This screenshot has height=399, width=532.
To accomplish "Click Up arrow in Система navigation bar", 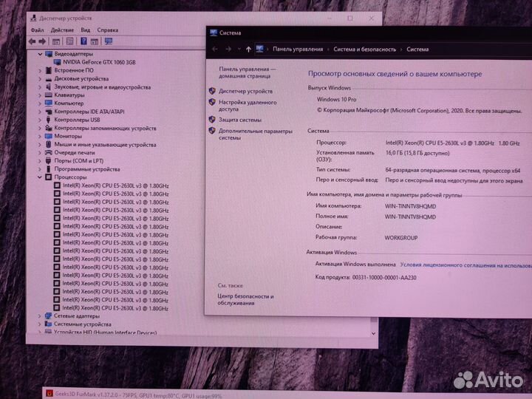I will click(x=248, y=50).
